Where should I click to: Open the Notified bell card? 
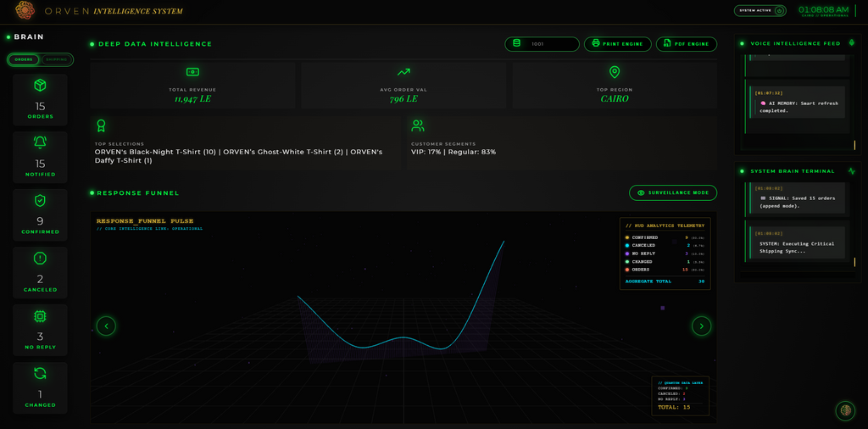[40, 157]
